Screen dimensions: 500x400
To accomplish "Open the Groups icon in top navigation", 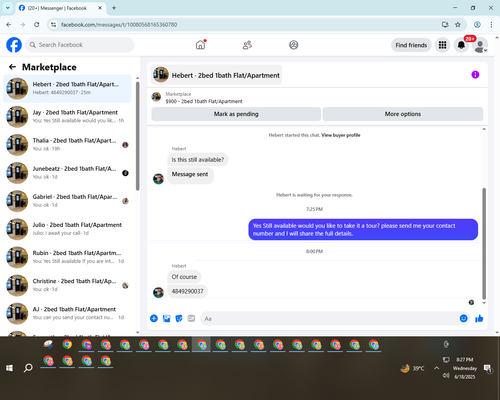I will click(x=294, y=45).
